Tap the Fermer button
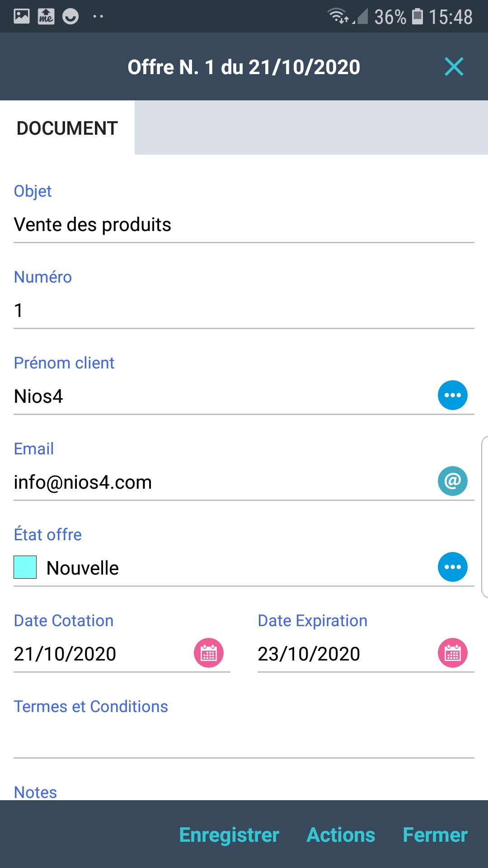This screenshot has height=868, width=488. click(x=435, y=835)
